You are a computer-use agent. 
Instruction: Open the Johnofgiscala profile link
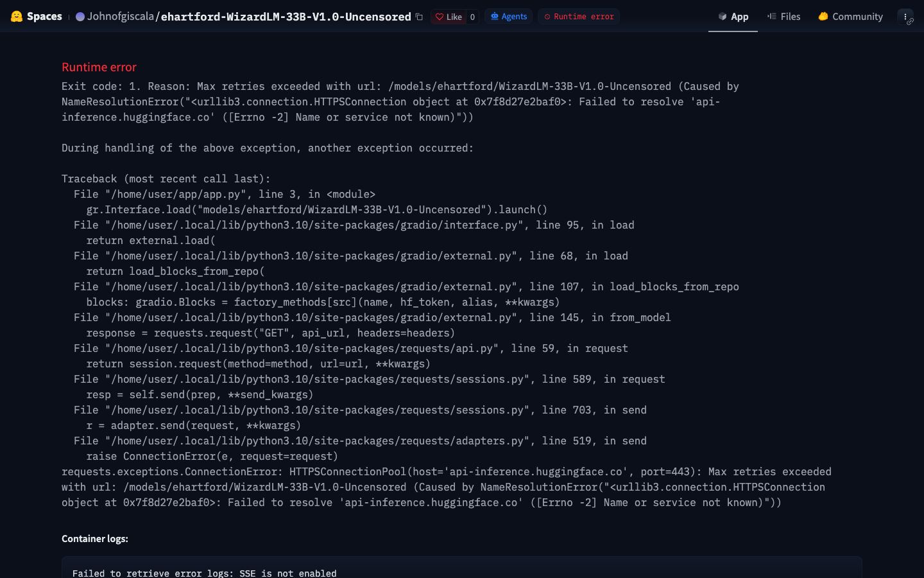[x=121, y=17]
